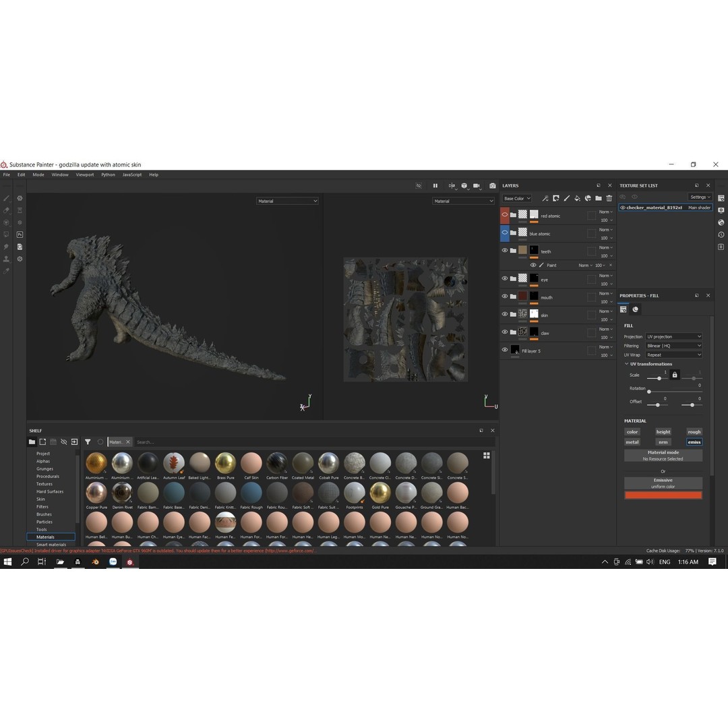This screenshot has width=728, height=728.
Task: Toggle the rough channel button
Action: pyautogui.click(x=694, y=432)
